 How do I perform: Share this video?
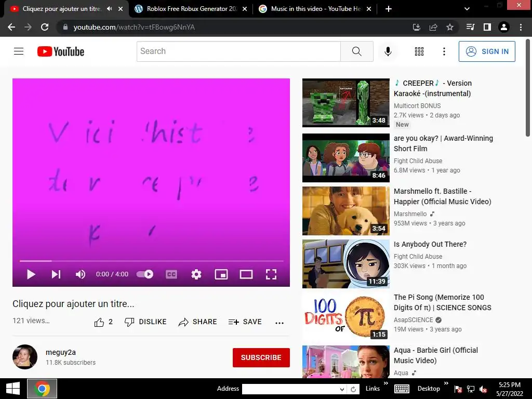197,322
